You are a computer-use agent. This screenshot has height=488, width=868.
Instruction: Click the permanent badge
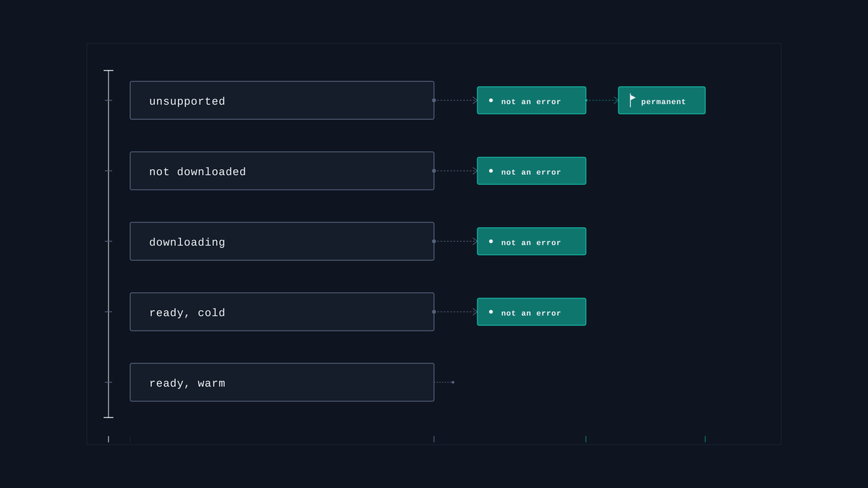[662, 100]
